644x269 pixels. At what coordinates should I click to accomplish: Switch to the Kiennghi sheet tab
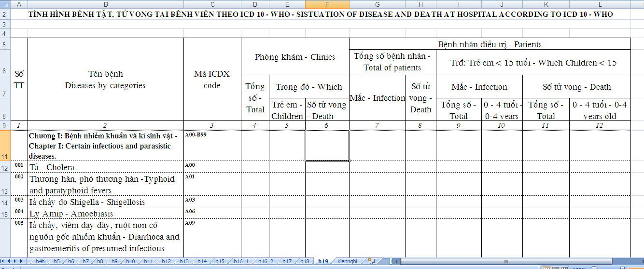coord(347,261)
